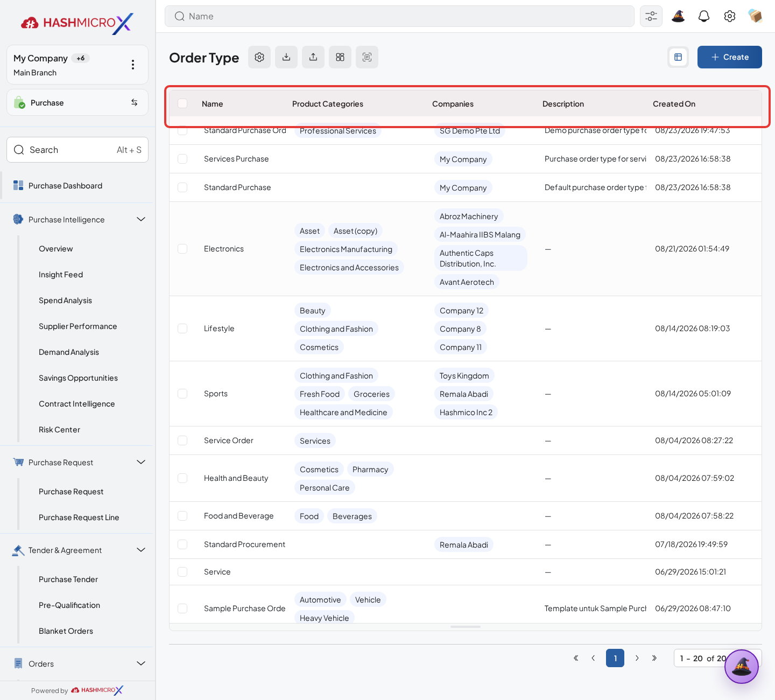Click the Name search field at the top
Image resolution: width=775 pixels, height=700 pixels.
[399, 16]
